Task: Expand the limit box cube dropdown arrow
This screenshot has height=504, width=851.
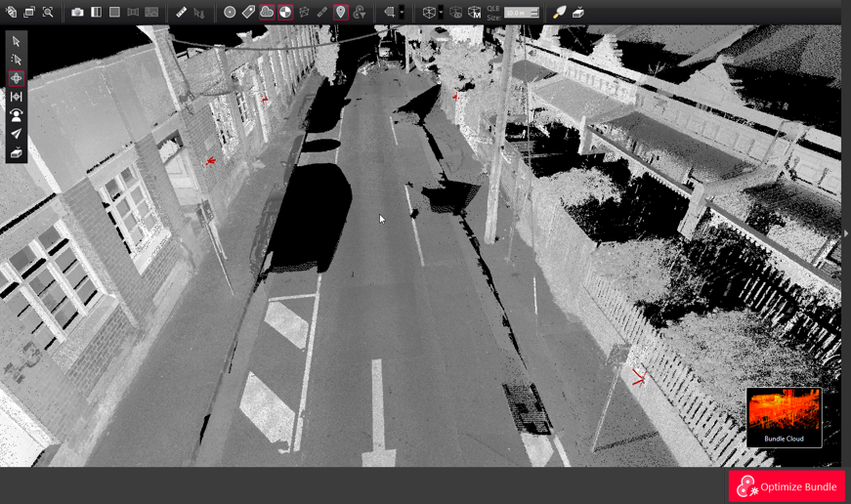Action: (441, 13)
